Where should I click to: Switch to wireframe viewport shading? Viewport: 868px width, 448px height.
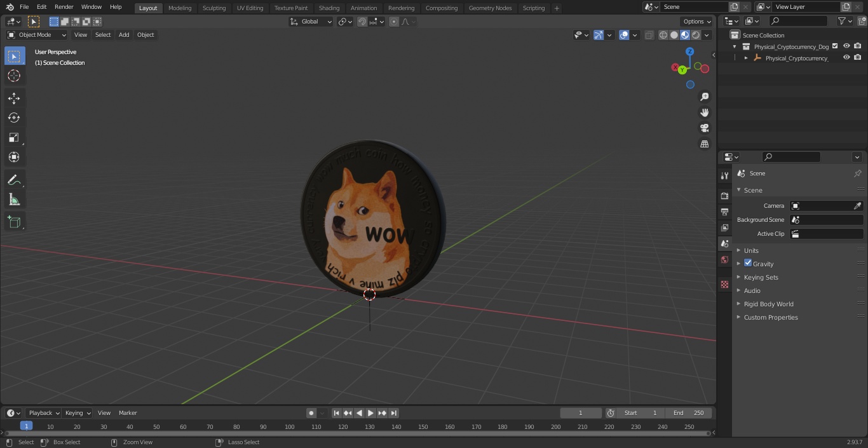pyautogui.click(x=663, y=35)
